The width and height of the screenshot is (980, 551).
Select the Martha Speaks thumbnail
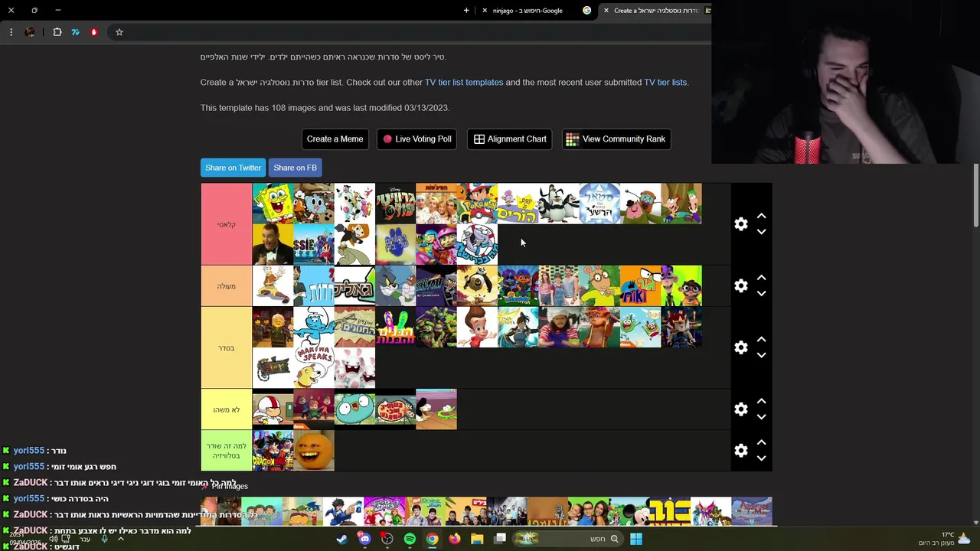tap(314, 367)
